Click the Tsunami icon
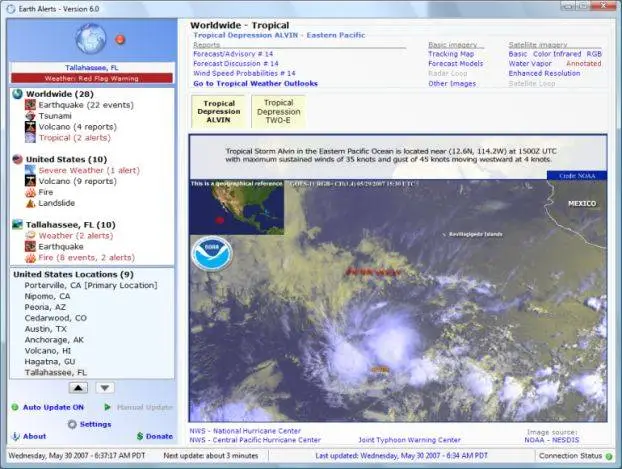The image size is (622, 469). [x=30, y=116]
